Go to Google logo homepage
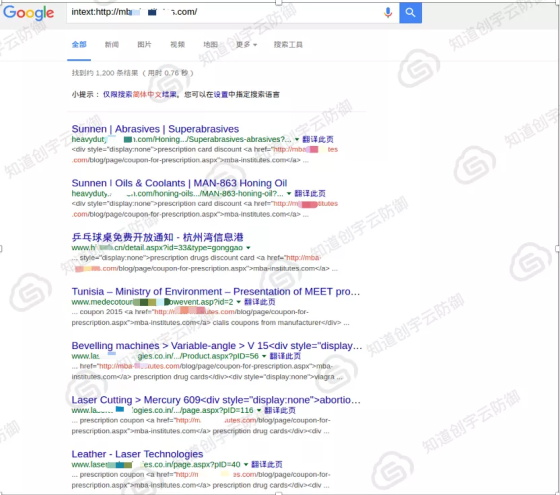560x495 pixels. [29, 13]
